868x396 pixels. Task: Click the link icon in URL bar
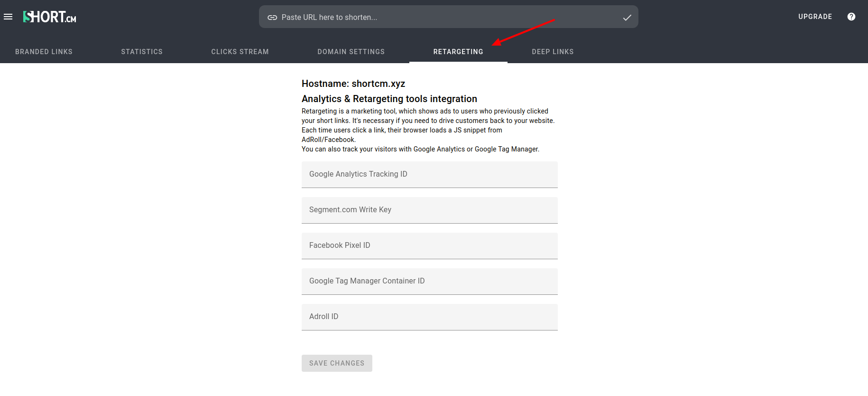272,18
